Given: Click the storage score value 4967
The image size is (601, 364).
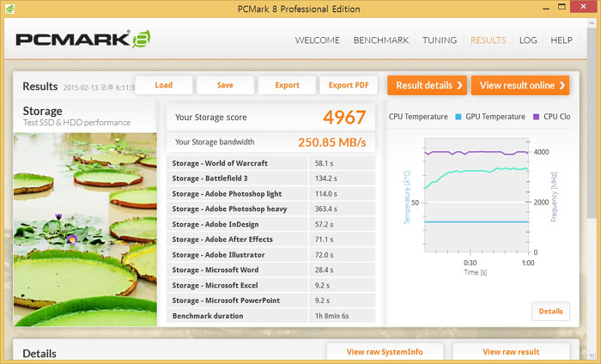Looking at the screenshot, I should (344, 118).
